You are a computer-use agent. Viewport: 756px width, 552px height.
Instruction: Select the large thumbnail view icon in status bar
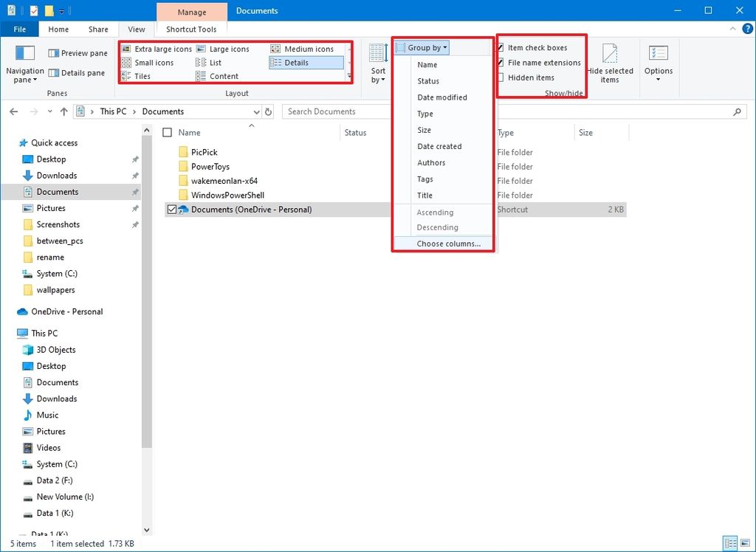click(x=746, y=543)
